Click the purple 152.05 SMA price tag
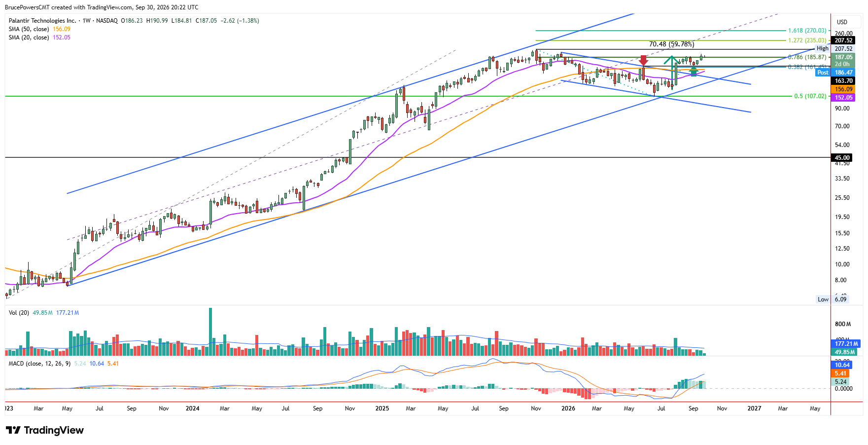868x445 pixels. (x=843, y=98)
